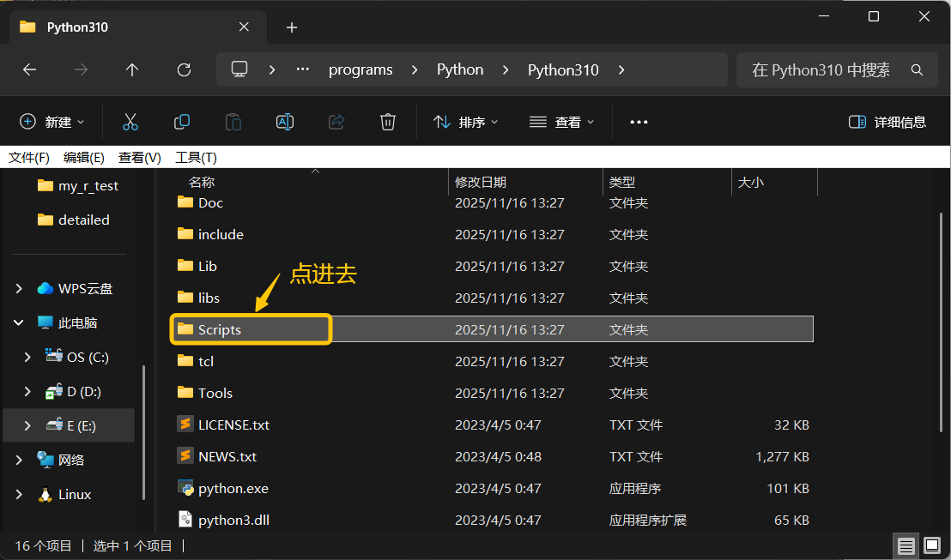Collapse the 此电脑 tree node

[19, 323]
